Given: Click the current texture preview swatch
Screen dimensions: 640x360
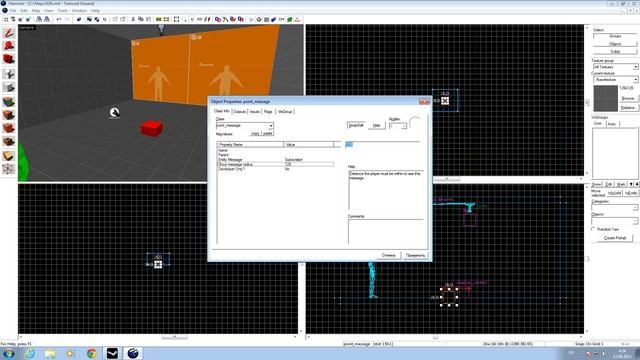Looking at the screenshot, I should pyautogui.click(x=605, y=98).
